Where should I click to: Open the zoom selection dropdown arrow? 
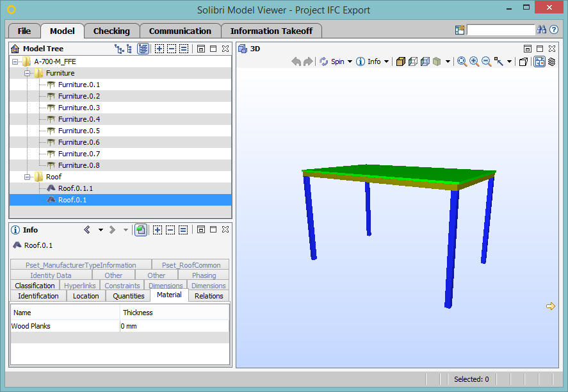point(509,61)
